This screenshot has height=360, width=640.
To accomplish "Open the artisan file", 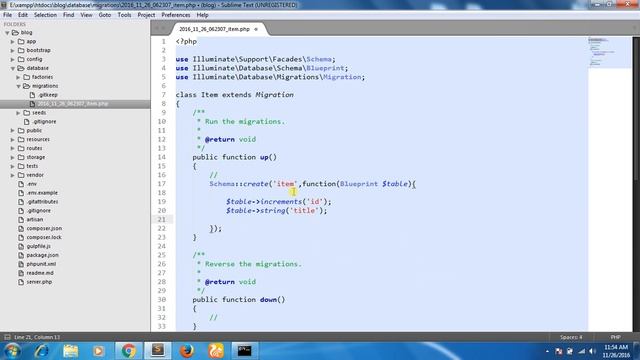I will [x=35, y=220].
